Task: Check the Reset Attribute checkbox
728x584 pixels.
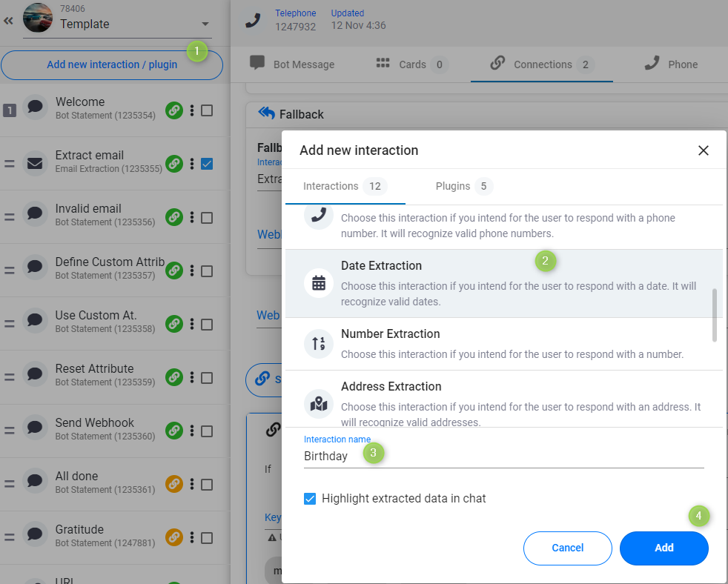Action: coord(207,378)
